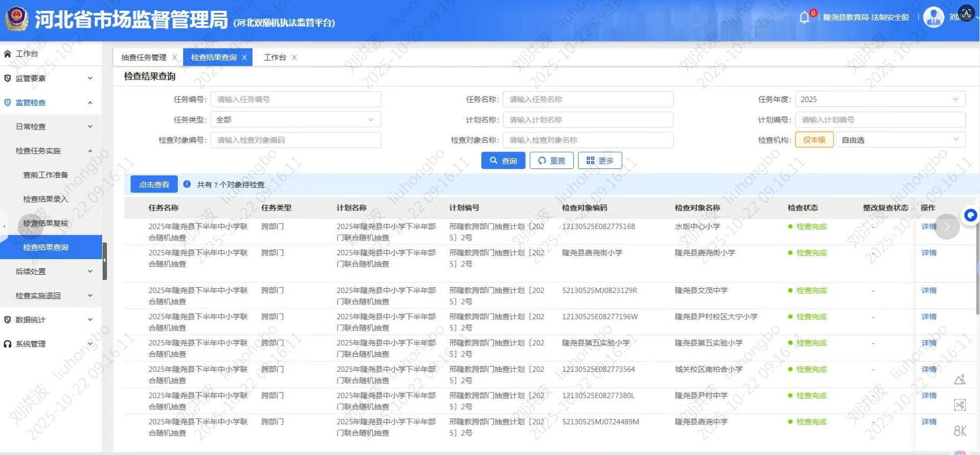Click the 查询 search button

point(503,160)
